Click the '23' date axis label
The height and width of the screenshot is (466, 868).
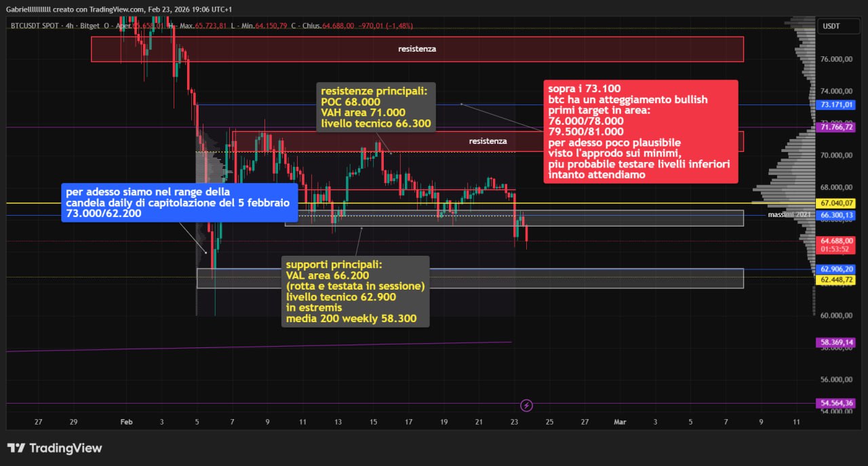pos(514,422)
